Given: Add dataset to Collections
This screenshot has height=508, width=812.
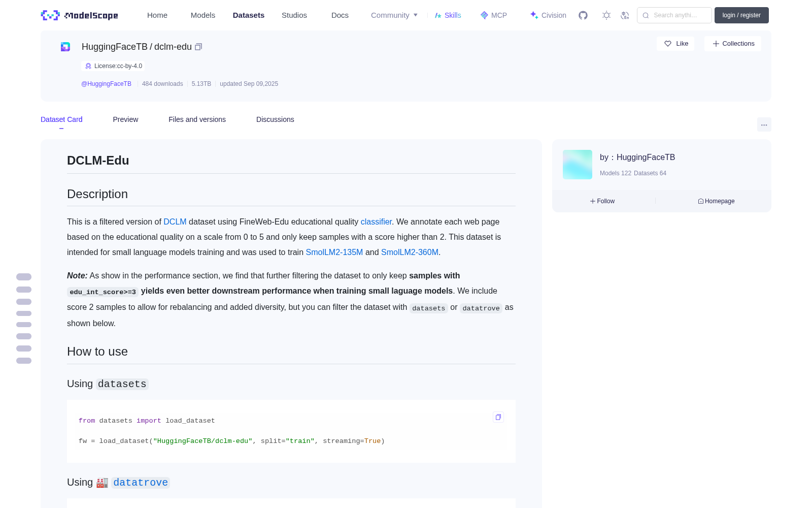Looking at the screenshot, I should tap(733, 44).
